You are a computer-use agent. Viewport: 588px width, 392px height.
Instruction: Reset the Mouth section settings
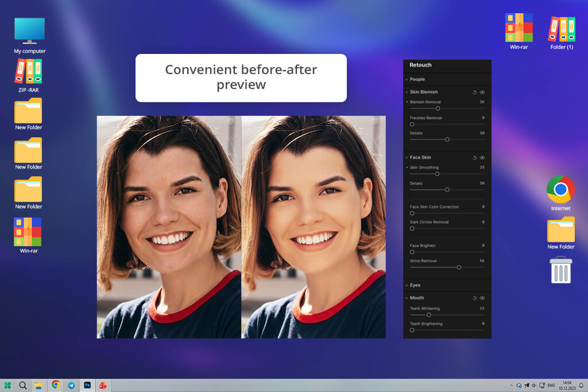tap(475, 298)
